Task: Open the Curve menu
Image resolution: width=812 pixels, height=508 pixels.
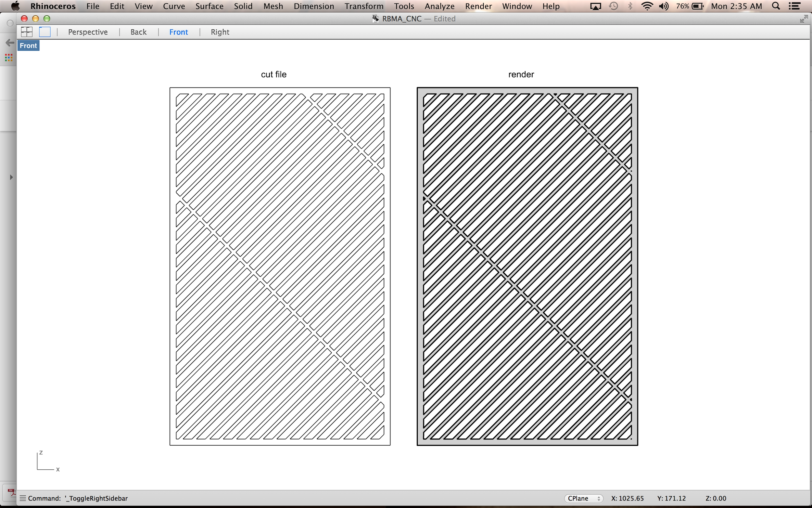Action: point(174,6)
